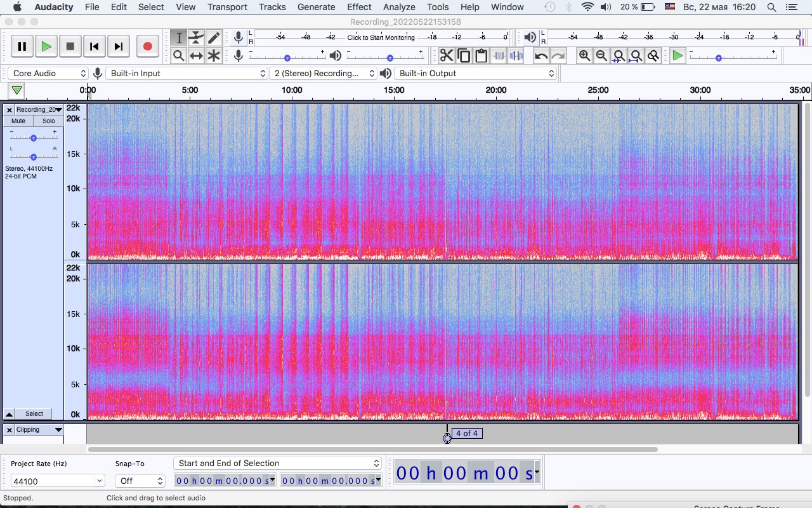Open 'Start and End of Selection' dropdown
This screenshot has width=812, height=508.
(277, 464)
